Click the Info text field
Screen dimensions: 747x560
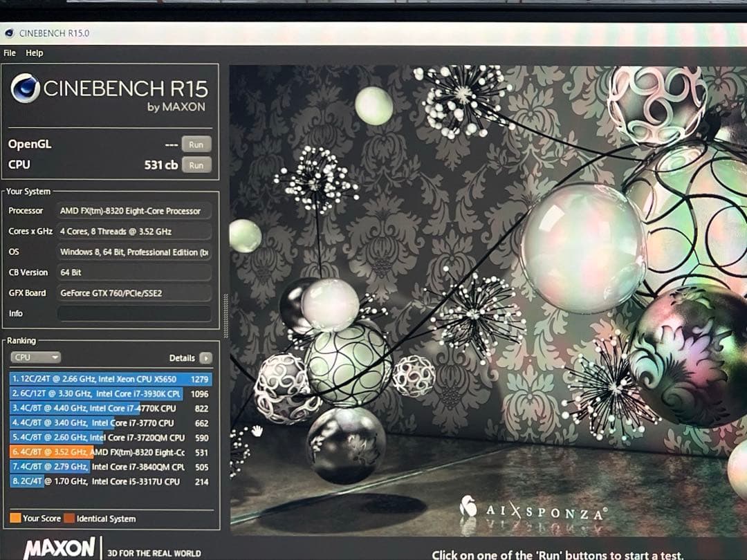click(x=134, y=313)
